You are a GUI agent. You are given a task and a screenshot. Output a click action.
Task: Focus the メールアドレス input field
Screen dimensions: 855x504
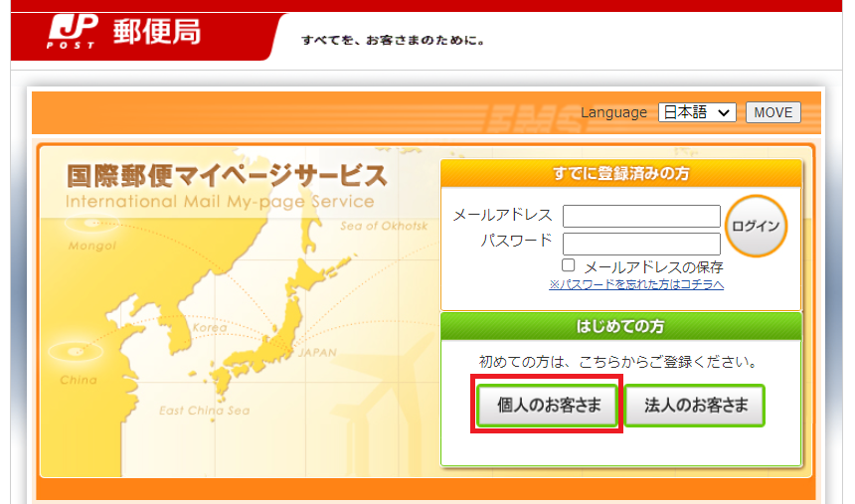pos(641,216)
